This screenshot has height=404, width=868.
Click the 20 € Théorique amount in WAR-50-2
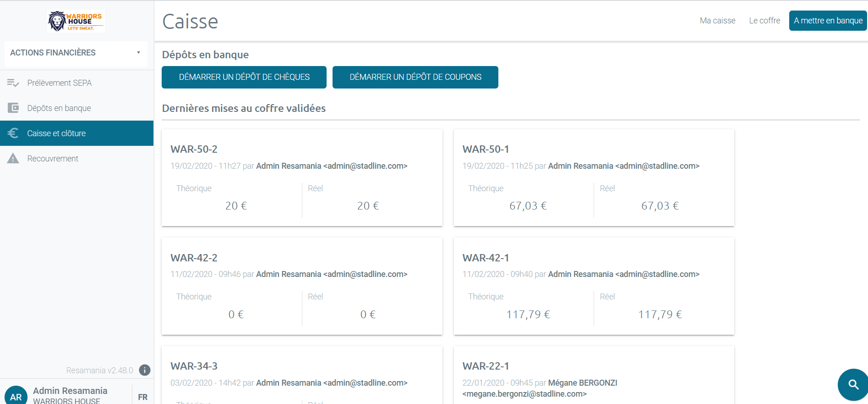pyautogui.click(x=236, y=206)
